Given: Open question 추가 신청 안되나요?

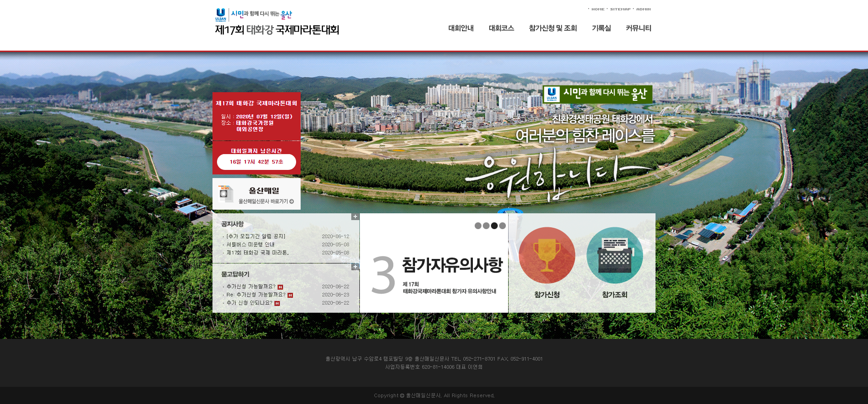Looking at the screenshot, I should (x=250, y=303).
